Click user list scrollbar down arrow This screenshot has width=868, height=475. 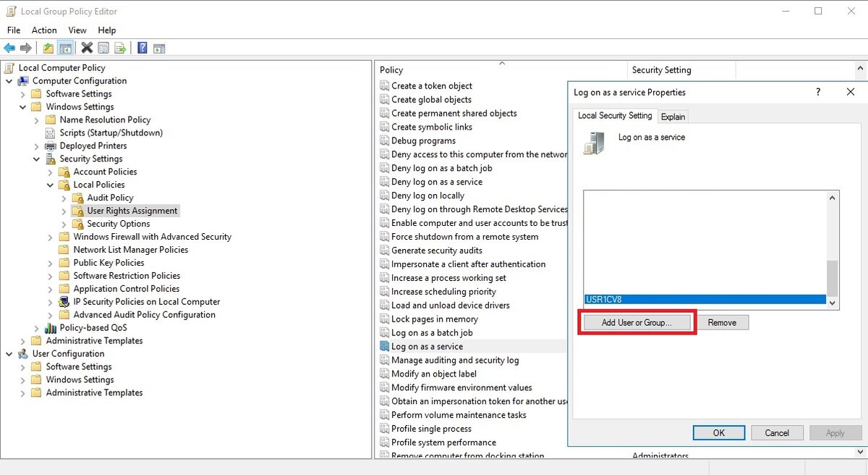(x=833, y=303)
